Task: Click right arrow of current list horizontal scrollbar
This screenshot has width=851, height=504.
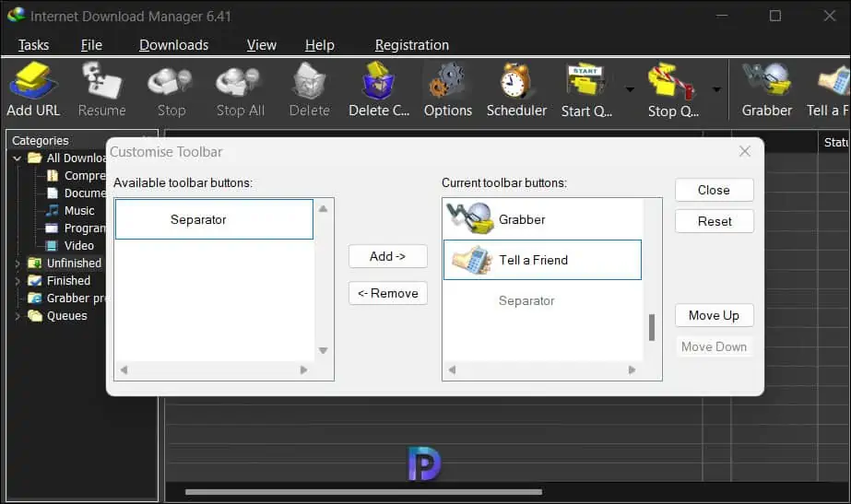Action: [x=632, y=370]
